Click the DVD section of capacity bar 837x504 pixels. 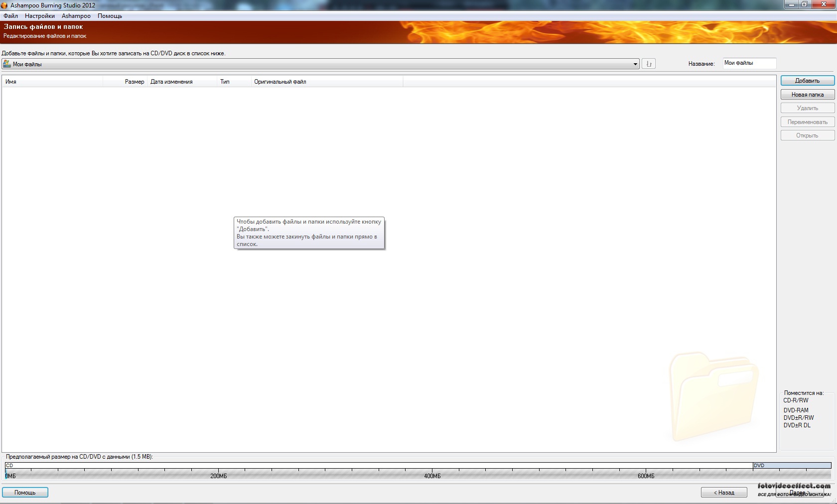point(792,466)
